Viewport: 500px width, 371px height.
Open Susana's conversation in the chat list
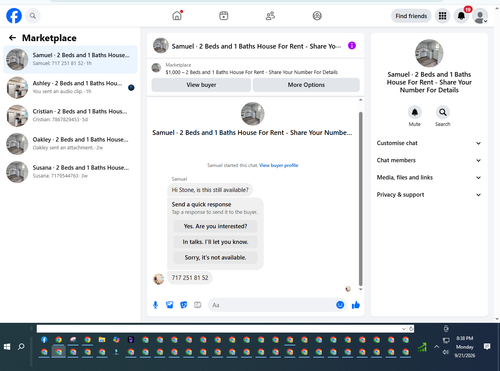70,172
